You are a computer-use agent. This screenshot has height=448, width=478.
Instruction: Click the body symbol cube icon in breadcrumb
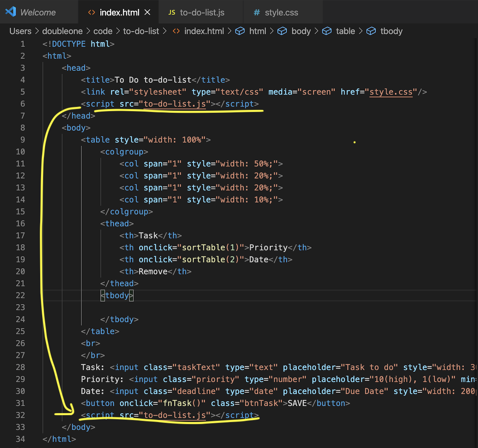pos(282,31)
